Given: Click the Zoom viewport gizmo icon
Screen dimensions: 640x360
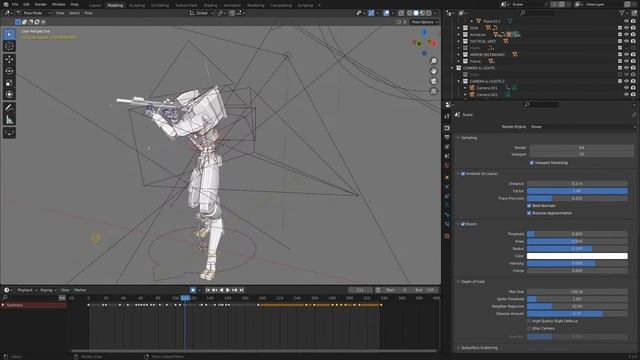Looking at the screenshot, I should (x=433, y=61).
